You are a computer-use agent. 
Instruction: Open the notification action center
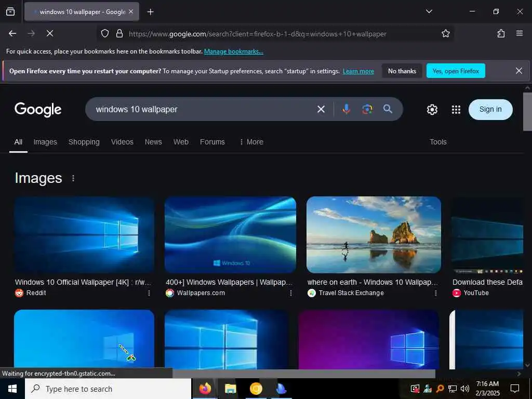(515, 389)
